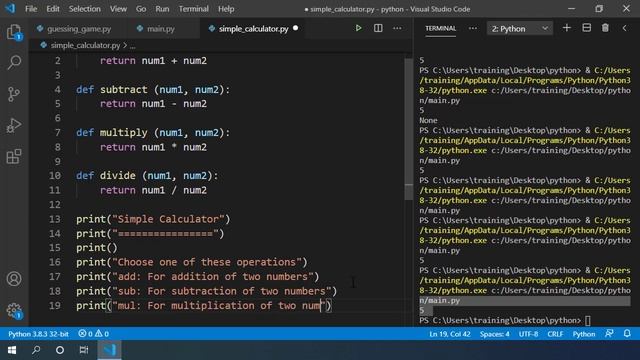The height and width of the screenshot is (360, 640).
Task: Open the Windows Start menu
Action: pyautogui.click(x=12, y=350)
